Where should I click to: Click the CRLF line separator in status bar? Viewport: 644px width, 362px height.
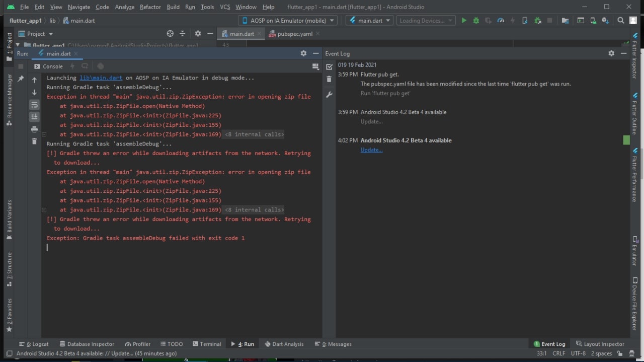pos(559,353)
